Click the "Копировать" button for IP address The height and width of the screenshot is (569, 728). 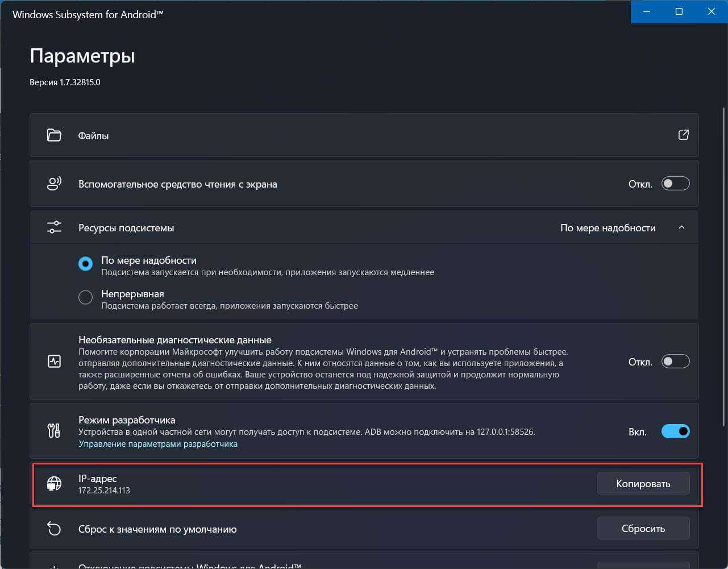coord(643,484)
